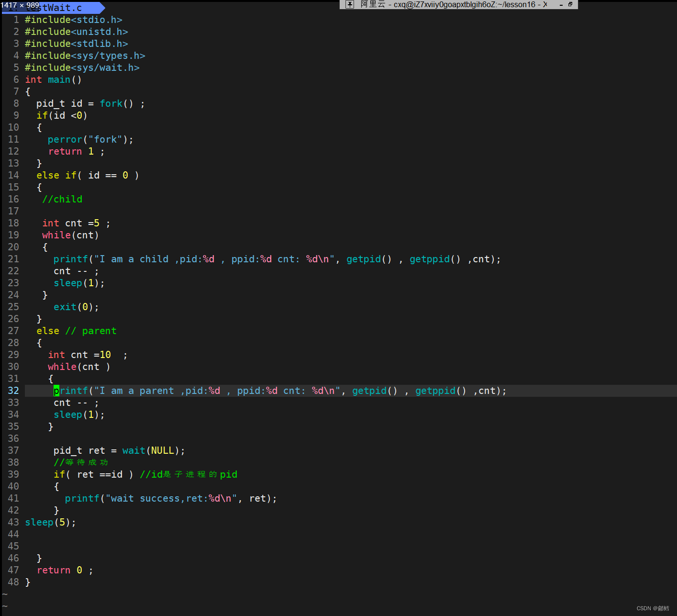Place cursor on '#include<sys/wait.h>' line
Image resolution: width=677 pixels, height=616 pixels.
point(82,67)
